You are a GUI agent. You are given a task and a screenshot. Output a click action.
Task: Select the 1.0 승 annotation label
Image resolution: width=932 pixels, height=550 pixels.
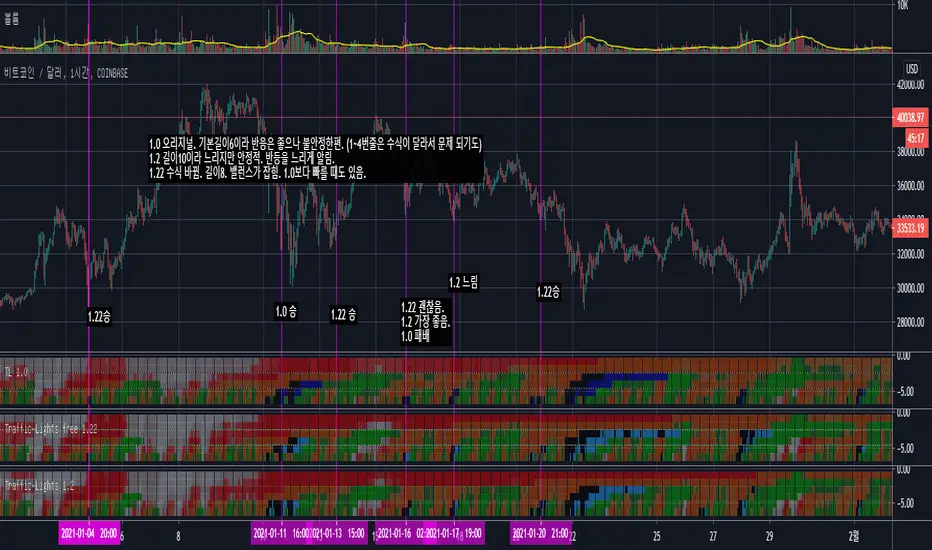[286, 312]
